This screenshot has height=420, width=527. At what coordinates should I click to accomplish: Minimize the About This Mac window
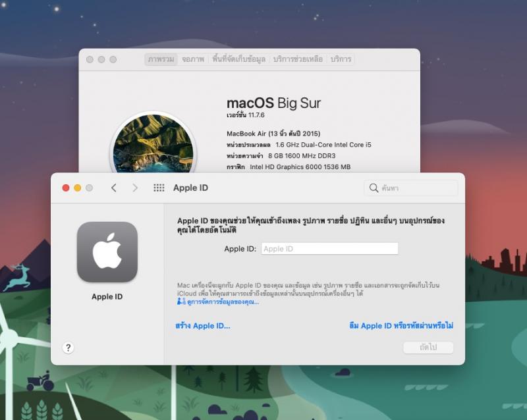coord(101,59)
